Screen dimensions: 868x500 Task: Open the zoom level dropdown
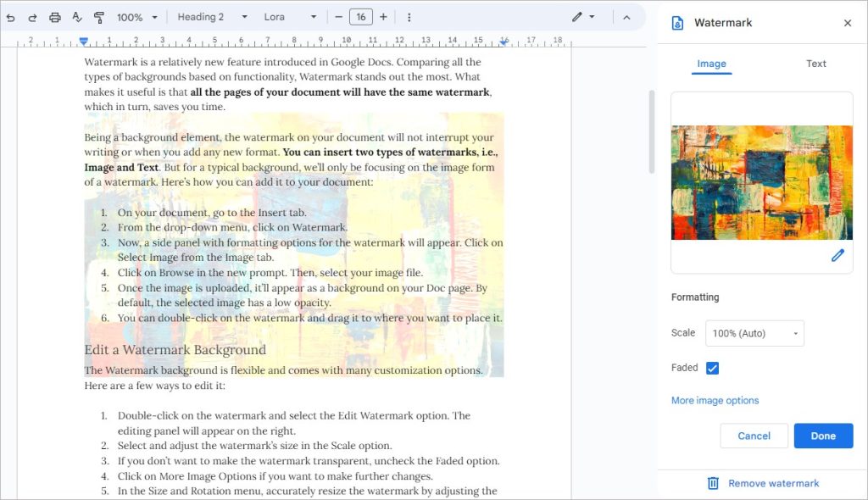[x=136, y=16]
